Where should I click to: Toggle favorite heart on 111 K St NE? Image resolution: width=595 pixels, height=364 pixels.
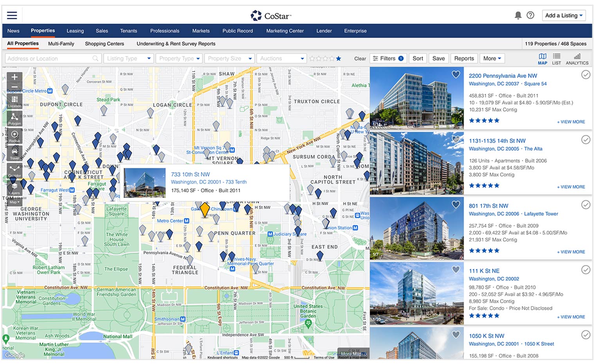[x=456, y=269]
